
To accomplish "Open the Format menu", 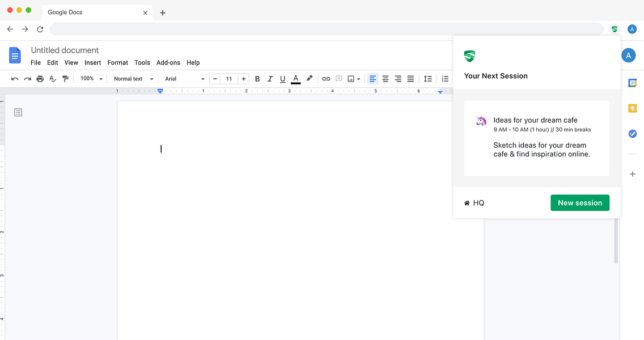I will tap(118, 62).
